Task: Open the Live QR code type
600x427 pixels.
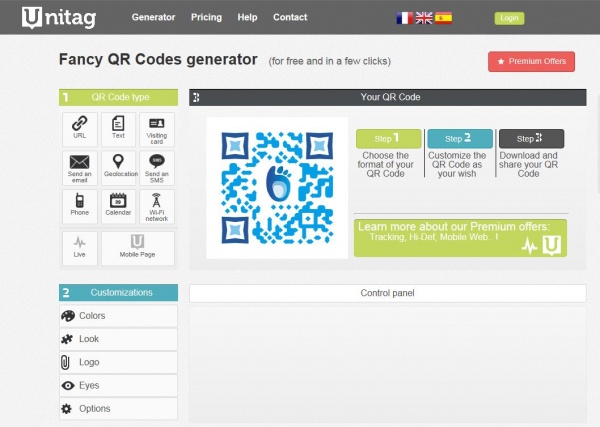Action: pyautogui.click(x=80, y=248)
